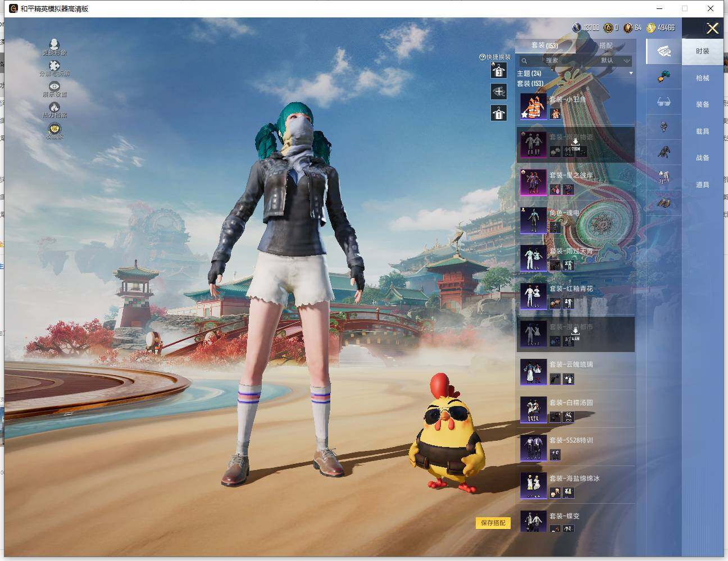Click the coin icon beside 64
This screenshot has height=561, width=728.
click(628, 28)
